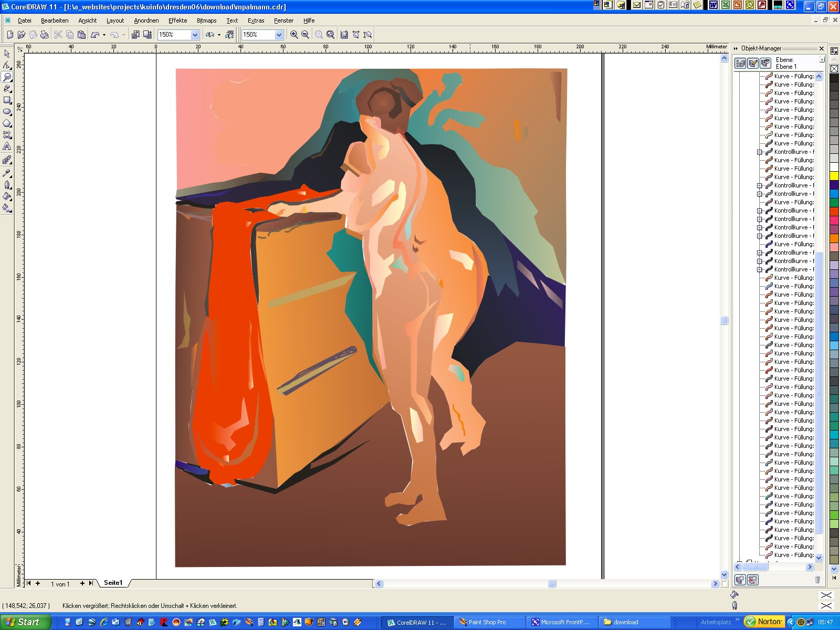Open the Effekte menu
The image size is (840, 630).
click(x=177, y=20)
